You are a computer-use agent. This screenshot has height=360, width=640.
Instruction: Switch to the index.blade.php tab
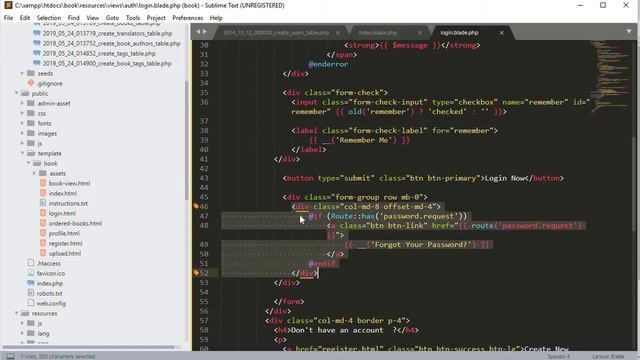[378, 33]
